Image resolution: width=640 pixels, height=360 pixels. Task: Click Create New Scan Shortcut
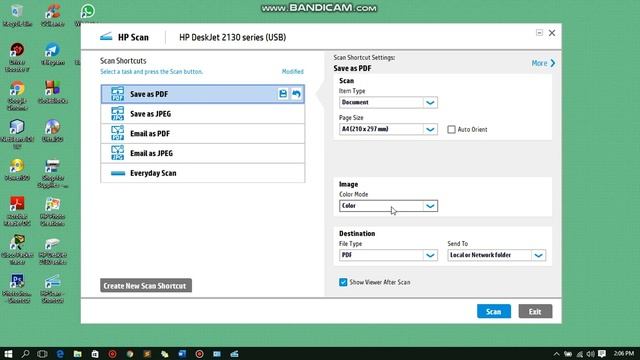tap(146, 286)
